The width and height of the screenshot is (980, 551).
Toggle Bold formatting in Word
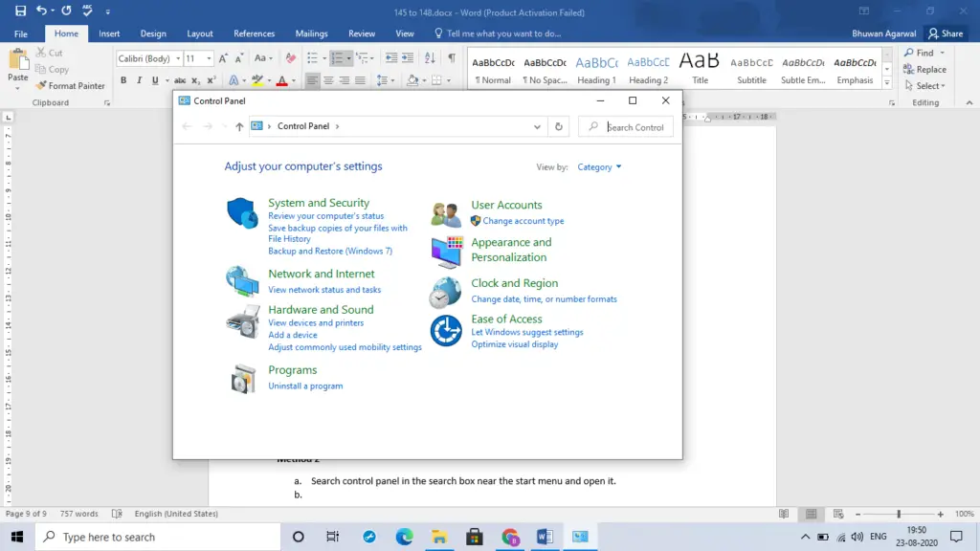(x=123, y=80)
